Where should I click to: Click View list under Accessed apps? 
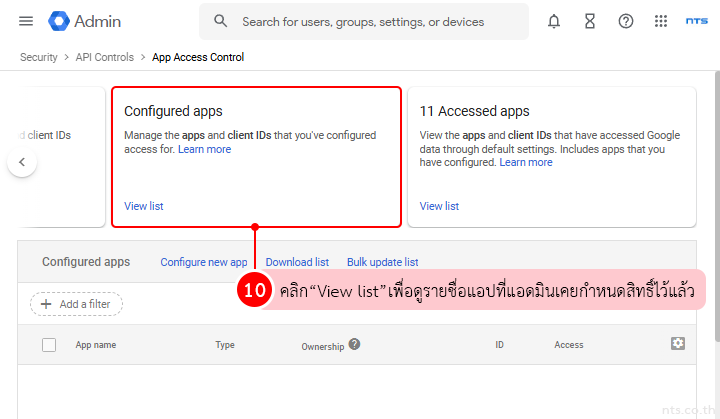[439, 206]
